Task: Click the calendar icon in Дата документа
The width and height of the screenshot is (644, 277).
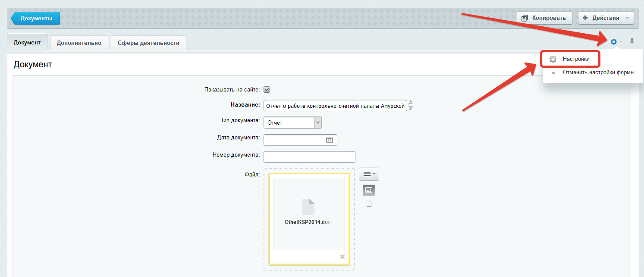Action: tap(330, 140)
